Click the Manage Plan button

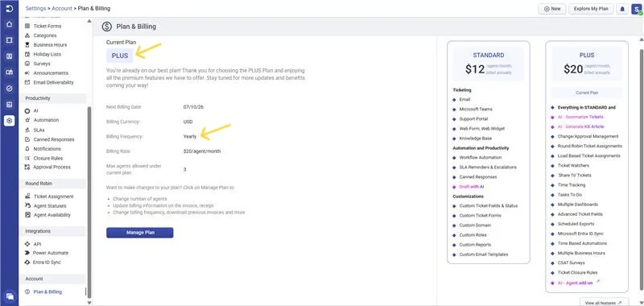point(139,233)
